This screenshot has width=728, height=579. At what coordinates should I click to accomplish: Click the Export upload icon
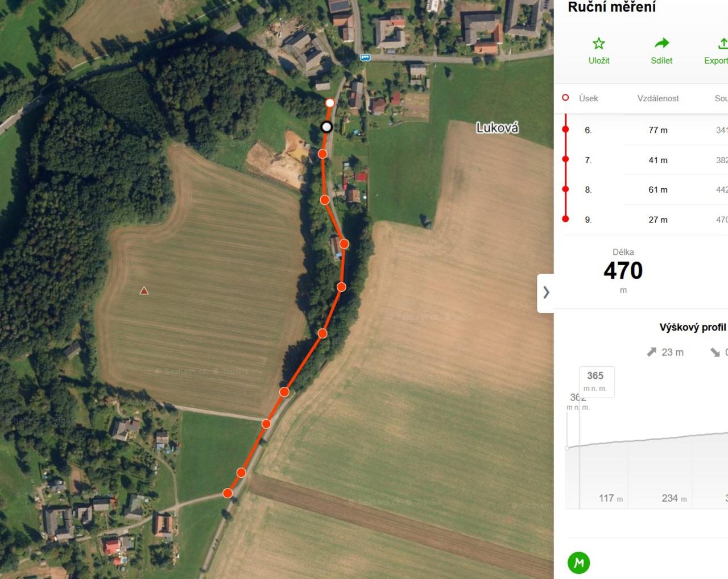[723, 43]
